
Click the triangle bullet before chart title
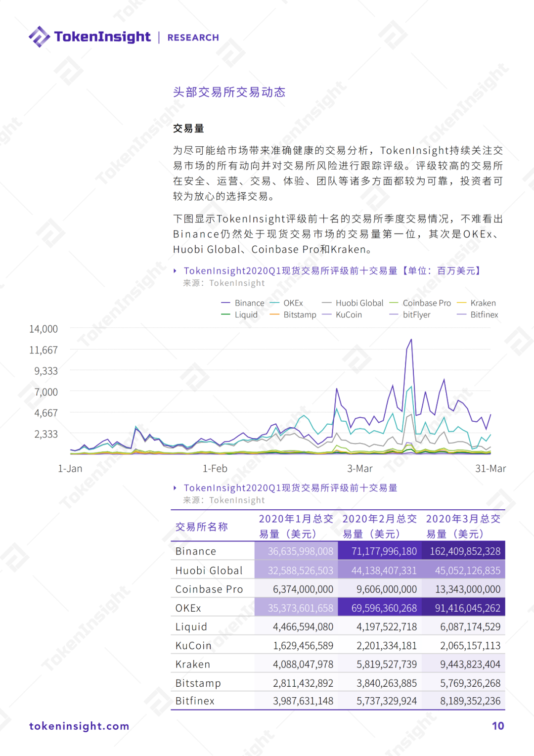tap(175, 271)
